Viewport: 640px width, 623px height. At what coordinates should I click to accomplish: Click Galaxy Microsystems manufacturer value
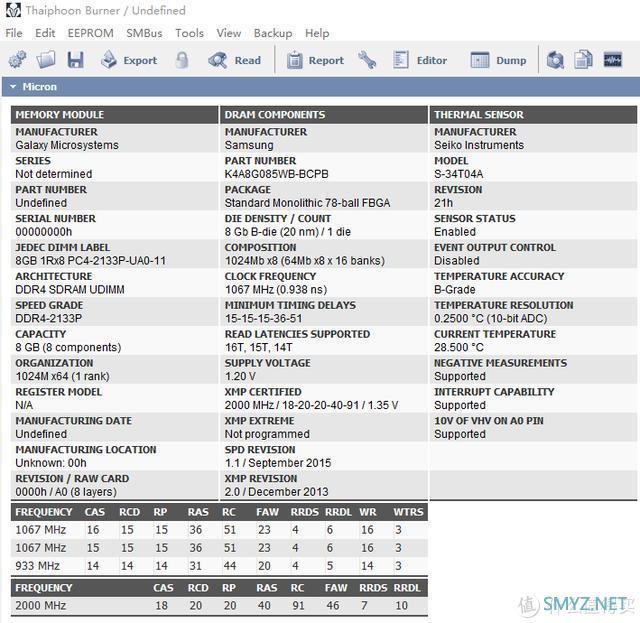click(x=67, y=145)
